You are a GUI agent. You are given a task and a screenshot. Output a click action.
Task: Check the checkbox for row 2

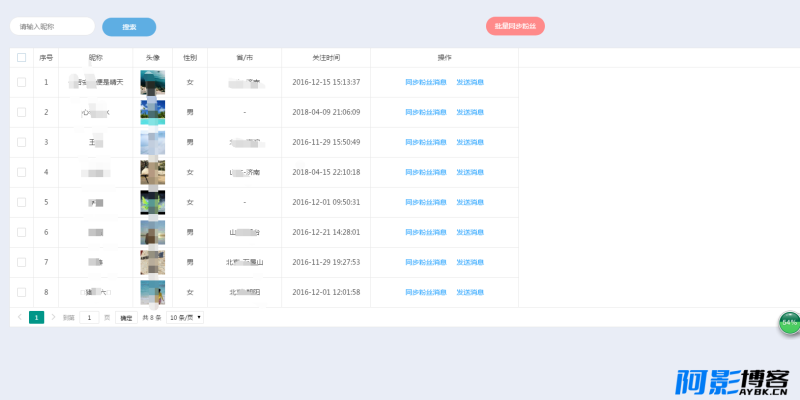point(21,112)
